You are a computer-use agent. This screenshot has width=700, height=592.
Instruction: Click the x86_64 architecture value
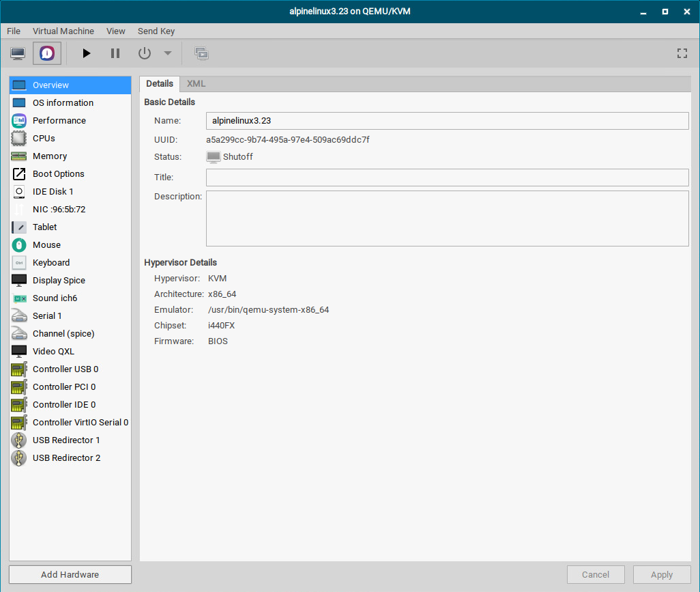[222, 294]
